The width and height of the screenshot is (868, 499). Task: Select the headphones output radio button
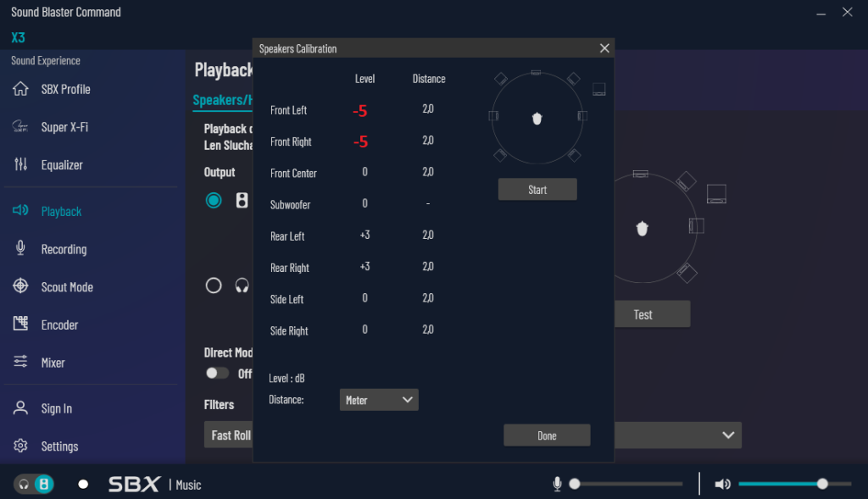coord(214,286)
